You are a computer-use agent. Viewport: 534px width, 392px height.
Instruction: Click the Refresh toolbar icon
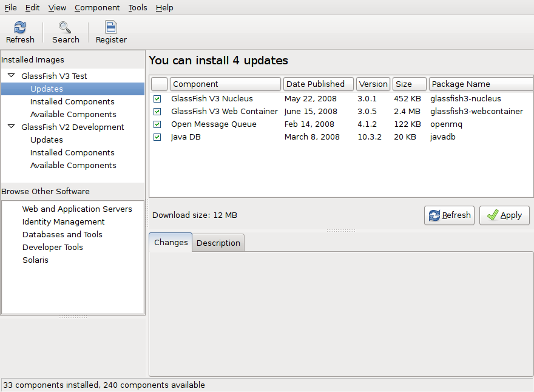pos(20,27)
